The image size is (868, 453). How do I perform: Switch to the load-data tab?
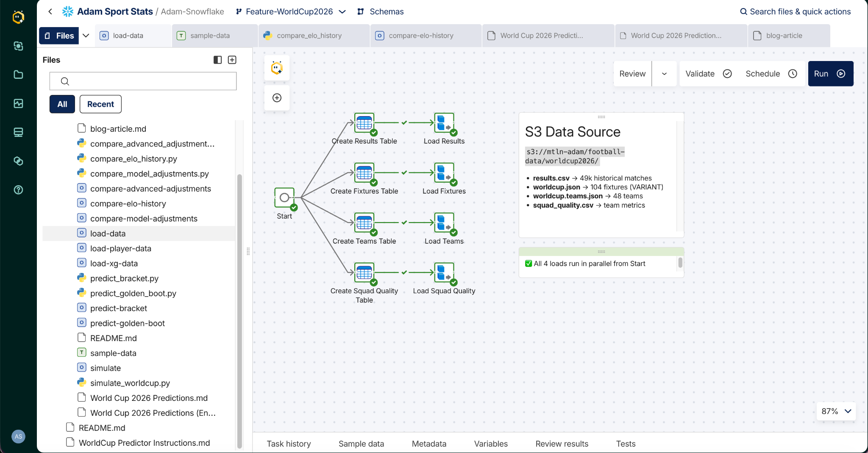point(133,36)
